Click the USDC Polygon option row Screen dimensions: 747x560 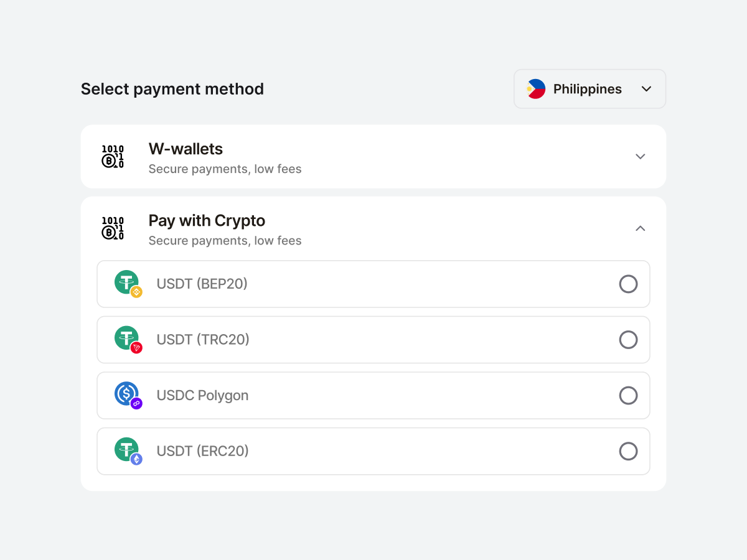tap(374, 395)
